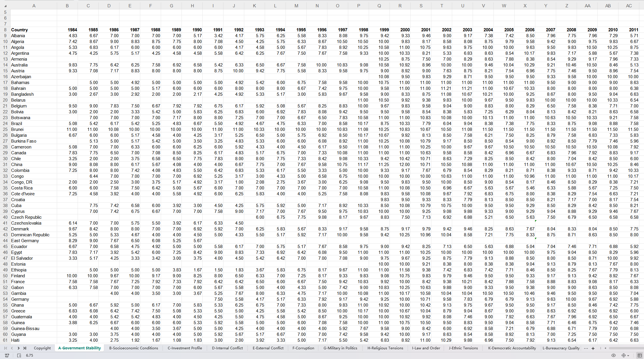The width and height of the screenshot is (644, 359).
Task: Select the K-Democratic Accountability tab
Action: click(x=512, y=348)
